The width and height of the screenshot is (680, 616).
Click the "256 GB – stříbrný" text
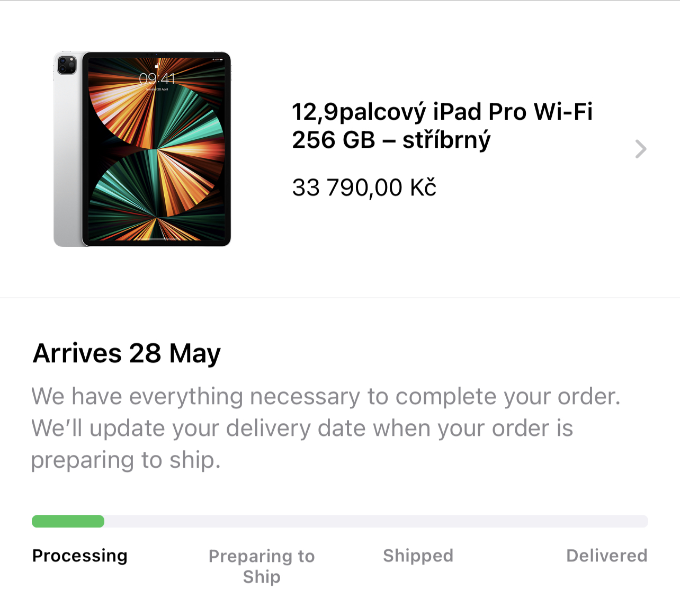[x=391, y=140]
